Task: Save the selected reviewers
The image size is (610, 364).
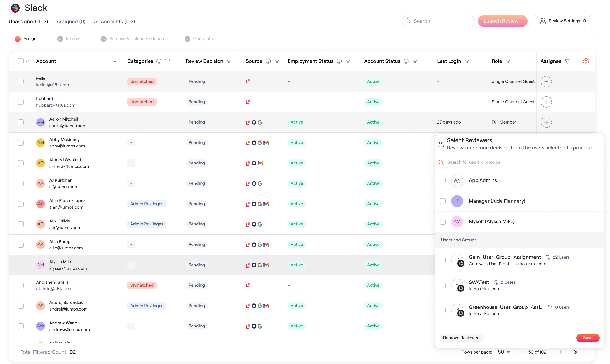Action: (588, 338)
